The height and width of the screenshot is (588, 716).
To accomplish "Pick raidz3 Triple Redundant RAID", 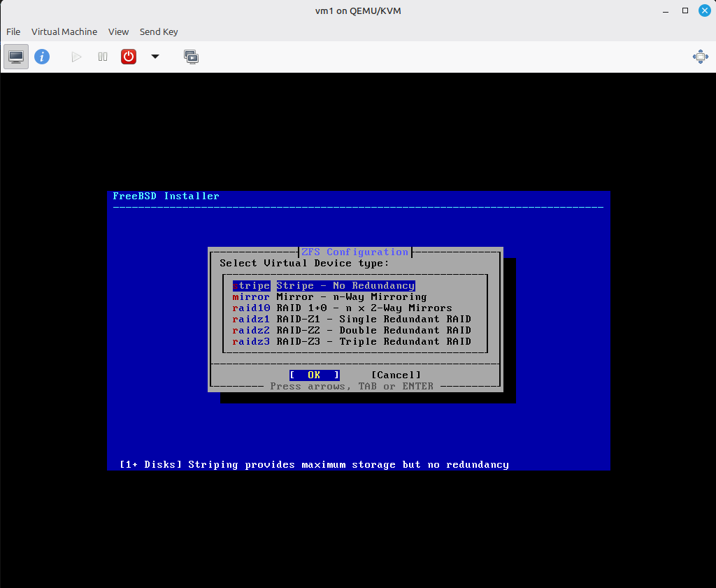I will click(352, 341).
